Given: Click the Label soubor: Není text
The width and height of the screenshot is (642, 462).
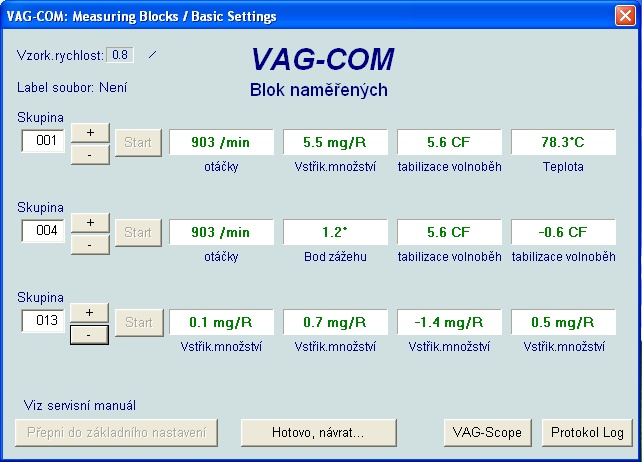Looking at the screenshot, I should (x=72, y=88).
